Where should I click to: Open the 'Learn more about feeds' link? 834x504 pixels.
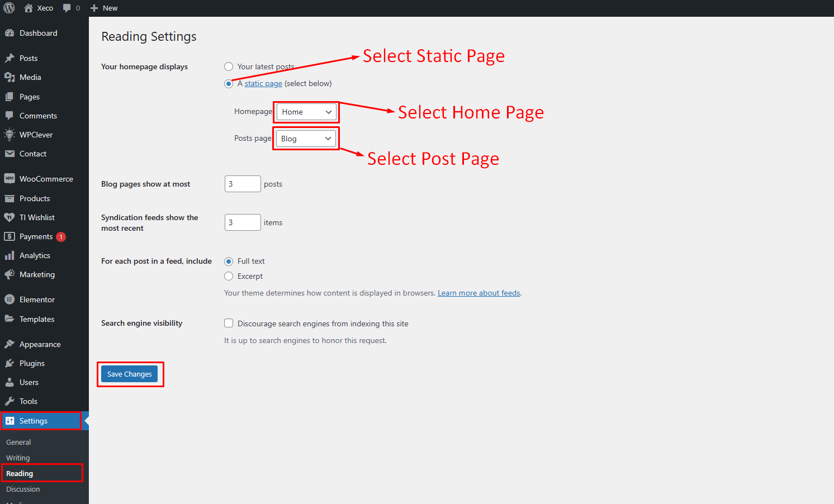pyautogui.click(x=478, y=293)
